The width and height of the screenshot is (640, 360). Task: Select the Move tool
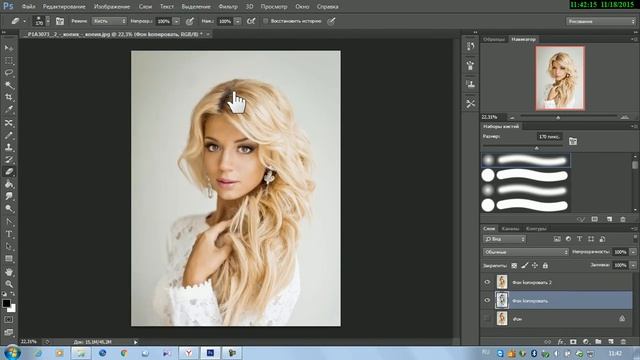pyautogui.click(x=9, y=48)
